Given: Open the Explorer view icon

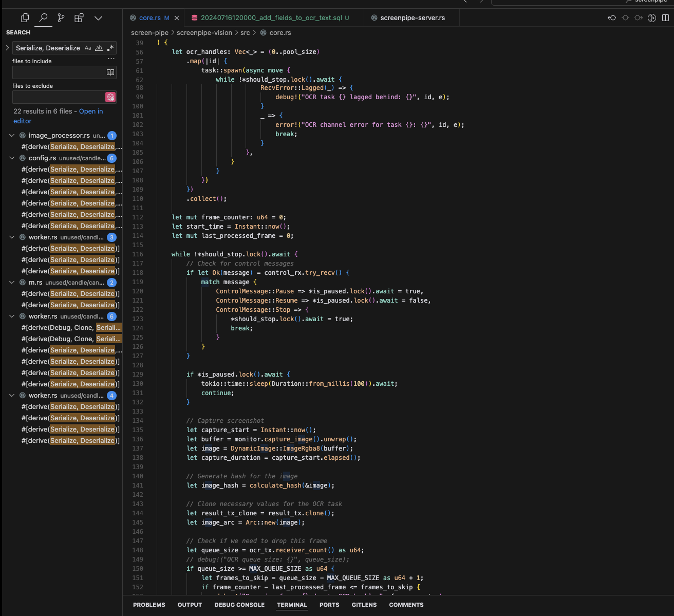Looking at the screenshot, I should tap(25, 18).
